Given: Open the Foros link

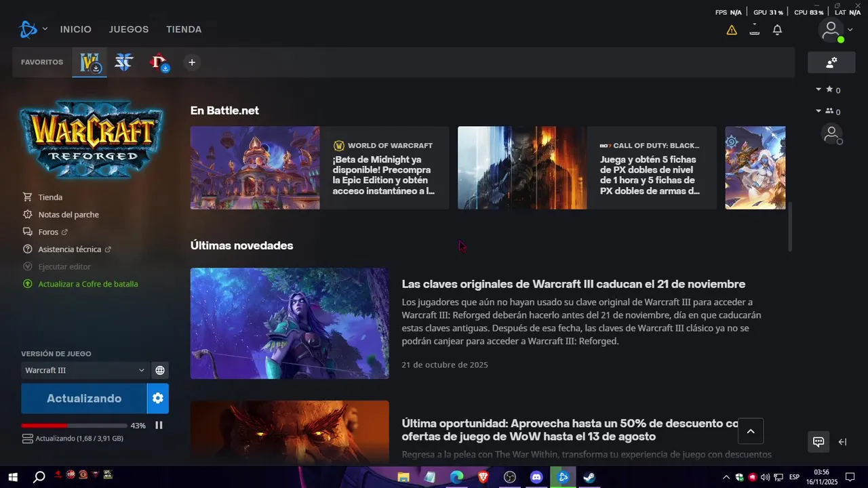Looking at the screenshot, I should (x=48, y=232).
